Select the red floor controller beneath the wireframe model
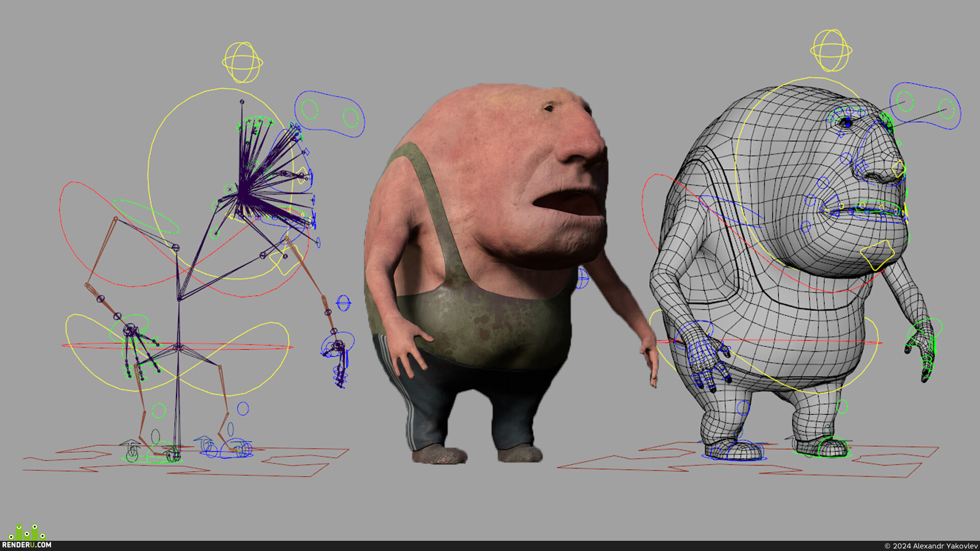 point(748,461)
